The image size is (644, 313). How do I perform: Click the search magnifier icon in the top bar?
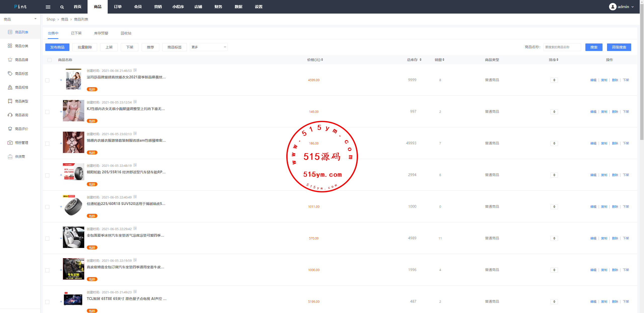[62, 7]
